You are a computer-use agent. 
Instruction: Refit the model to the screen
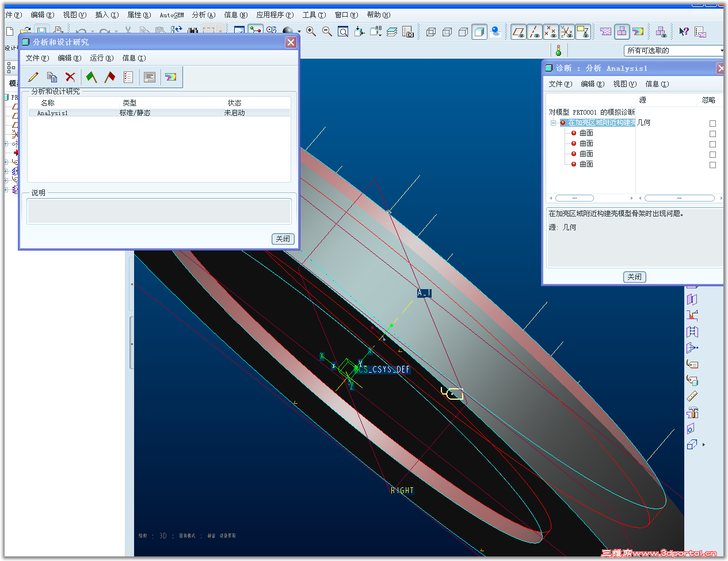[x=343, y=32]
